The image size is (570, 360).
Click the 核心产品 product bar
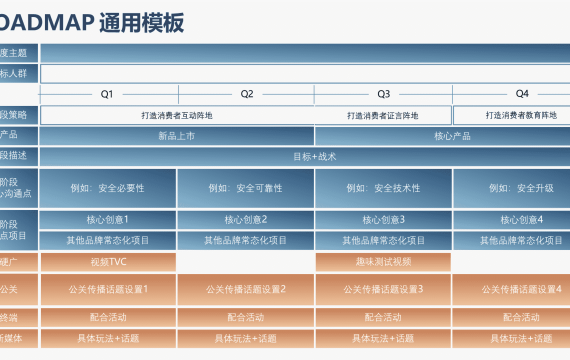coord(442,136)
